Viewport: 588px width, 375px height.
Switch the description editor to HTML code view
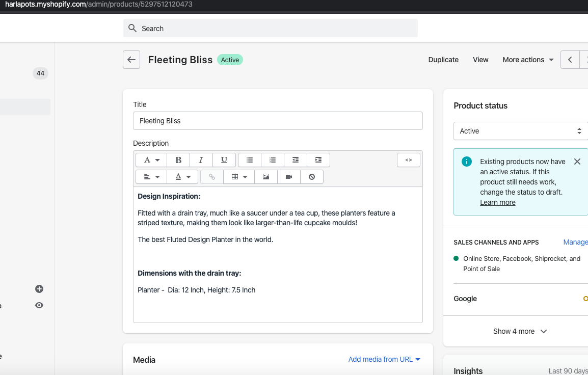[408, 159]
